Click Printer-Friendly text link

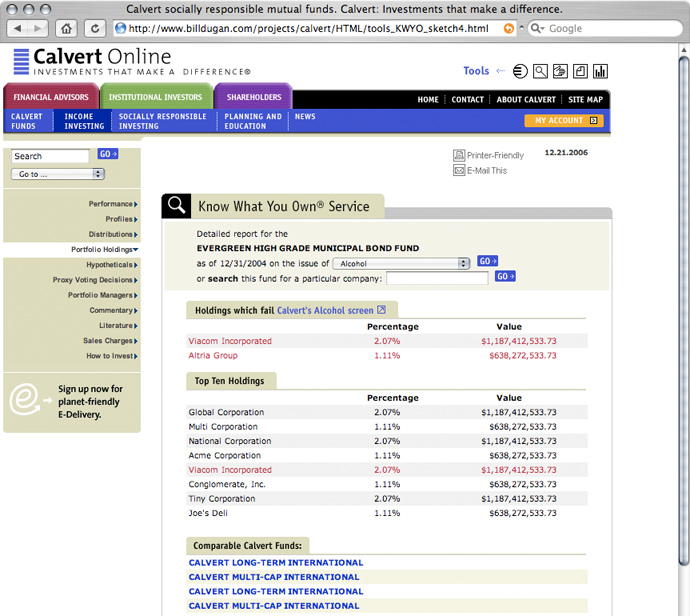(x=495, y=155)
